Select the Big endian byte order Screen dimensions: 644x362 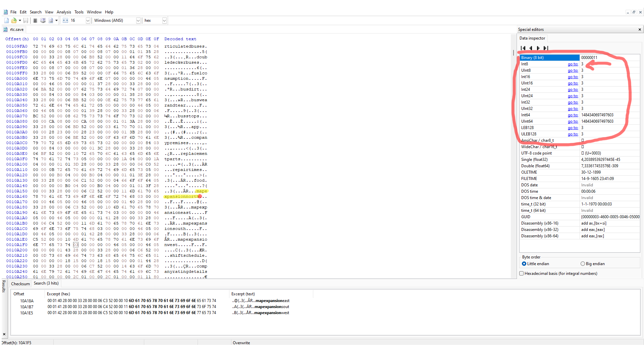(583, 264)
